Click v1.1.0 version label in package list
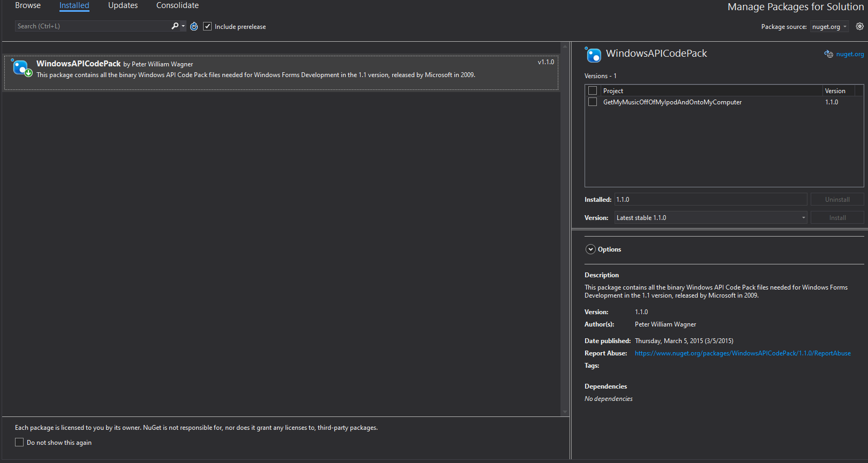Screen dimensions: 868x463 click(546, 62)
